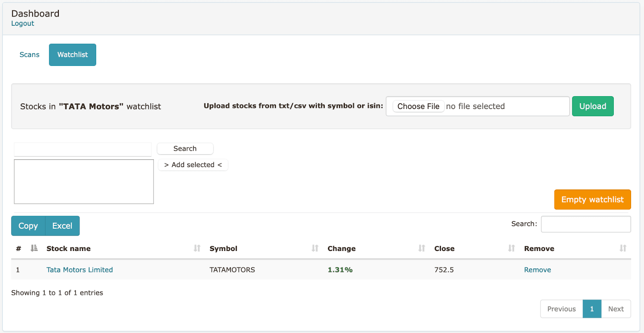The height and width of the screenshot is (333, 644).
Task: Go to the Next page
Action: point(616,309)
